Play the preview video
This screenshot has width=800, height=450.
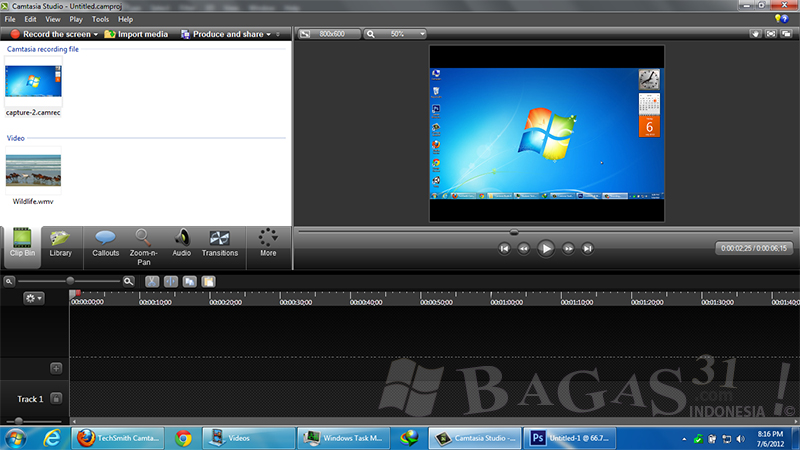click(x=545, y=248)
